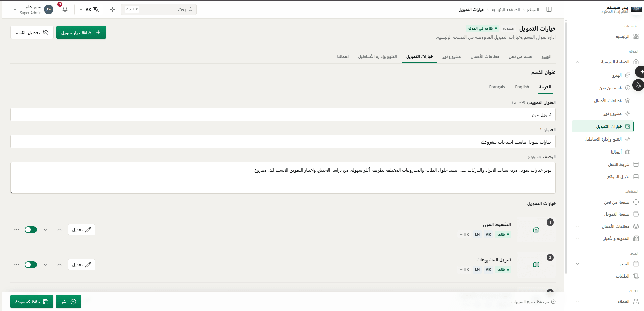Viewport: 644px width, 311px height.
Task: Open the AR language dropdown
Action: tap(89, 9)
